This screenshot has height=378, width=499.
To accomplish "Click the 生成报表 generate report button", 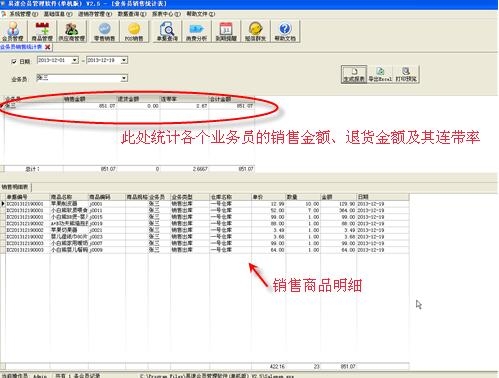I will point(354,74).
